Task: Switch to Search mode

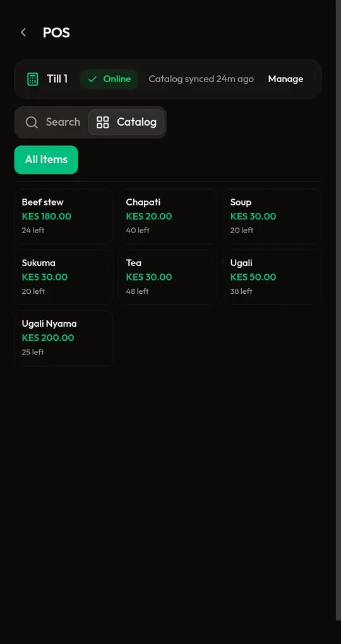Action: [52, 122]
